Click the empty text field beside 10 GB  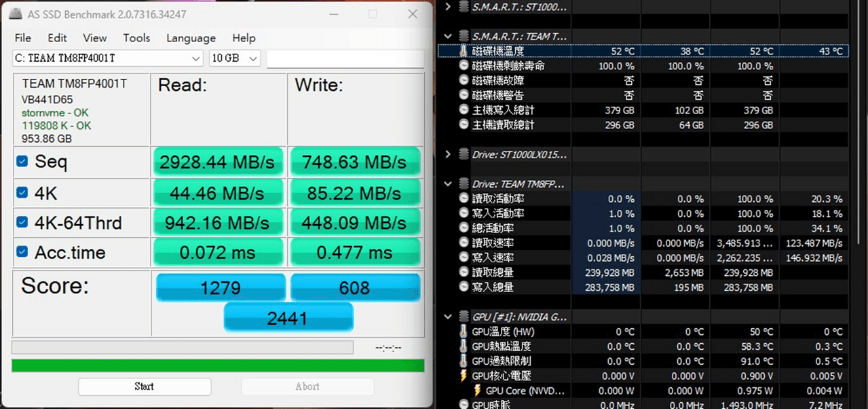pyautogui.click(x=345, y=58)
